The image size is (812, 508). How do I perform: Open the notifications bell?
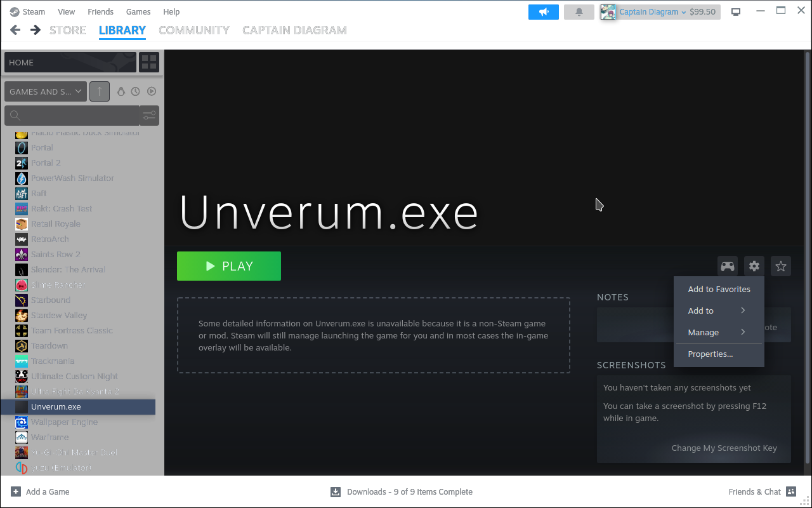[x=579, y=12]
